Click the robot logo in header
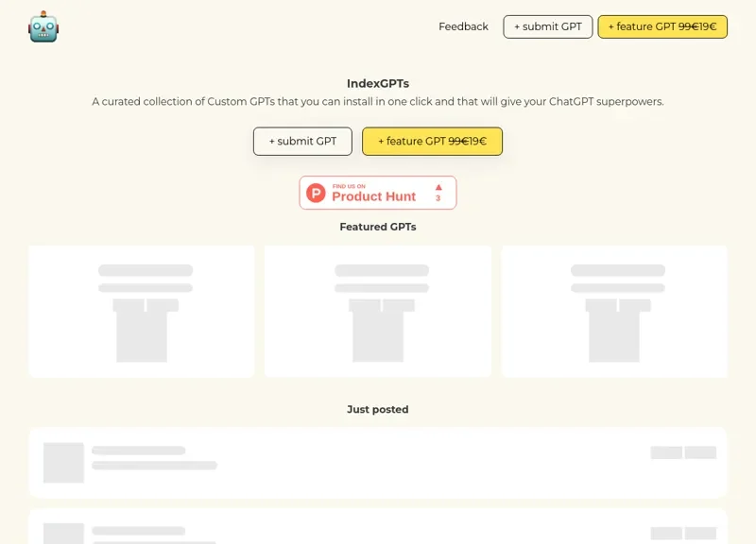This screenshot has width=756, height=544. click(43, 27)
